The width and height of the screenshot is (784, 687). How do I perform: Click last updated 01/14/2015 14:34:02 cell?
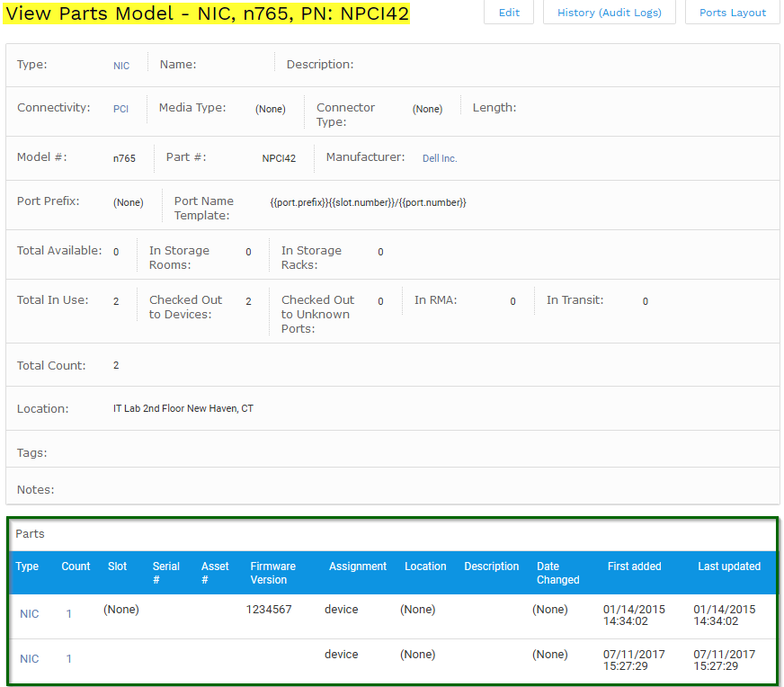pos(724,615)
